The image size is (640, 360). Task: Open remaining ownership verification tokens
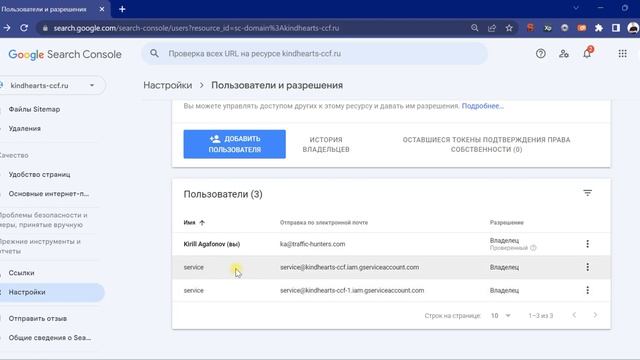(486, 144)
